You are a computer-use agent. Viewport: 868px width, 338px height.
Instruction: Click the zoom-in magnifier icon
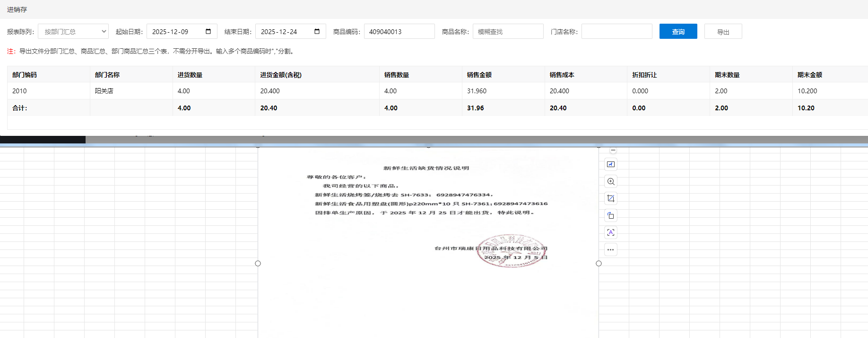click(x=611, y=181)
